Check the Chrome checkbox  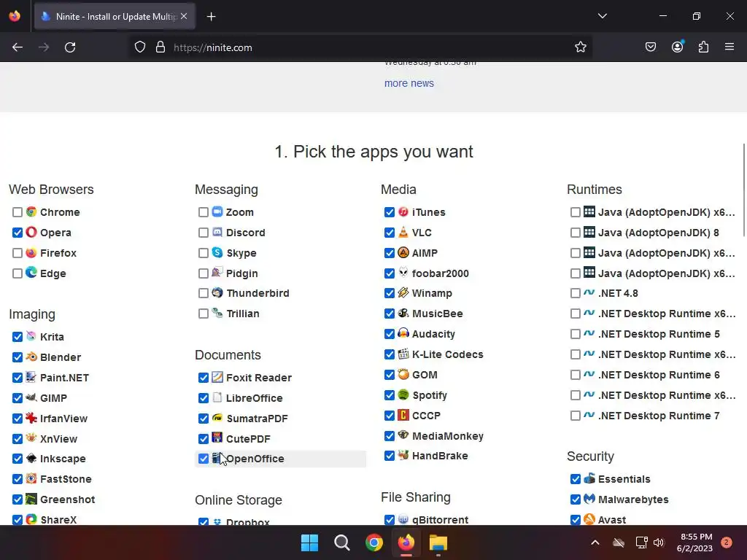click(x=18, y=212)
